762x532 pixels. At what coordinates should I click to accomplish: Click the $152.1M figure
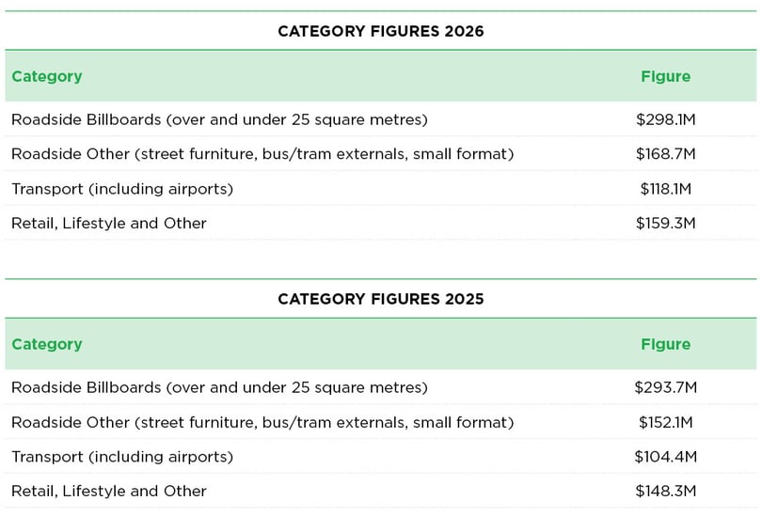[666, 422]
